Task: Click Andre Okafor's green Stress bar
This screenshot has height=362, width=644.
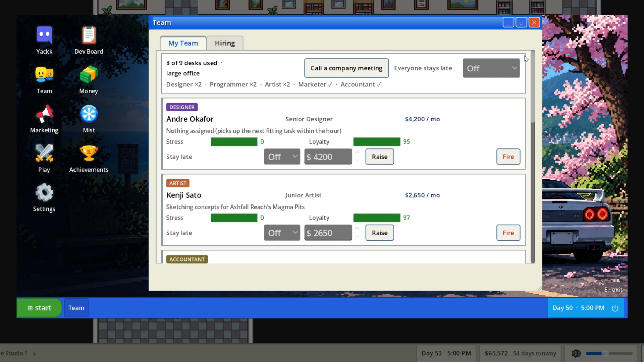Action: (234, 142)
